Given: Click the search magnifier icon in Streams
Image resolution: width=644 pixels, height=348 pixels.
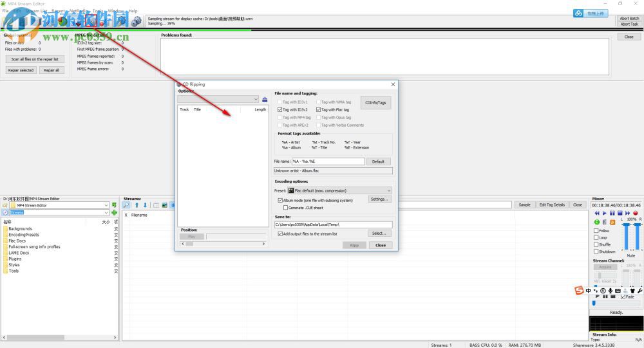Looking at the screenshot, I should click(126, 205).
